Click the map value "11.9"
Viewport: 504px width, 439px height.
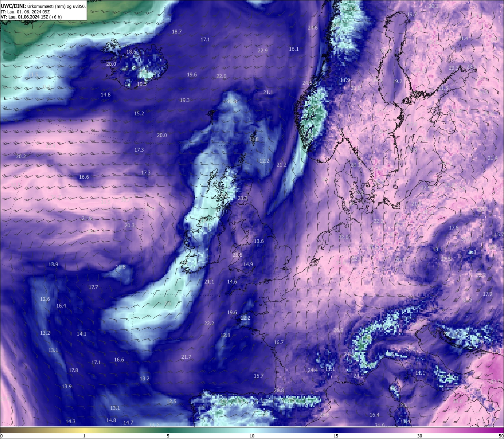345,80
